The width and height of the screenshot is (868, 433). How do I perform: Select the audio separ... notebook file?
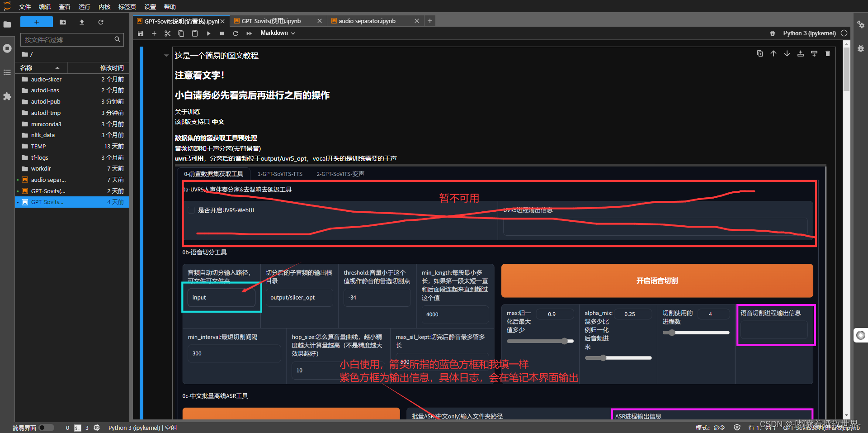click(72, 180)
